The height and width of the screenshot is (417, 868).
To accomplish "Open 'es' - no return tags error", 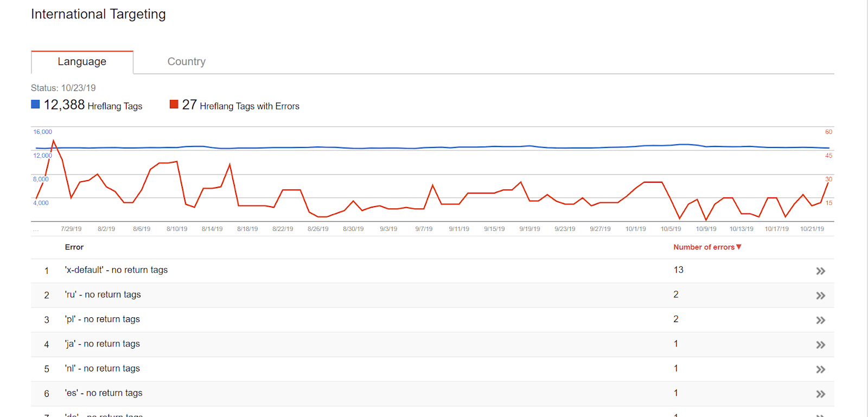I will pyautogui.click(x=103, y=393).
